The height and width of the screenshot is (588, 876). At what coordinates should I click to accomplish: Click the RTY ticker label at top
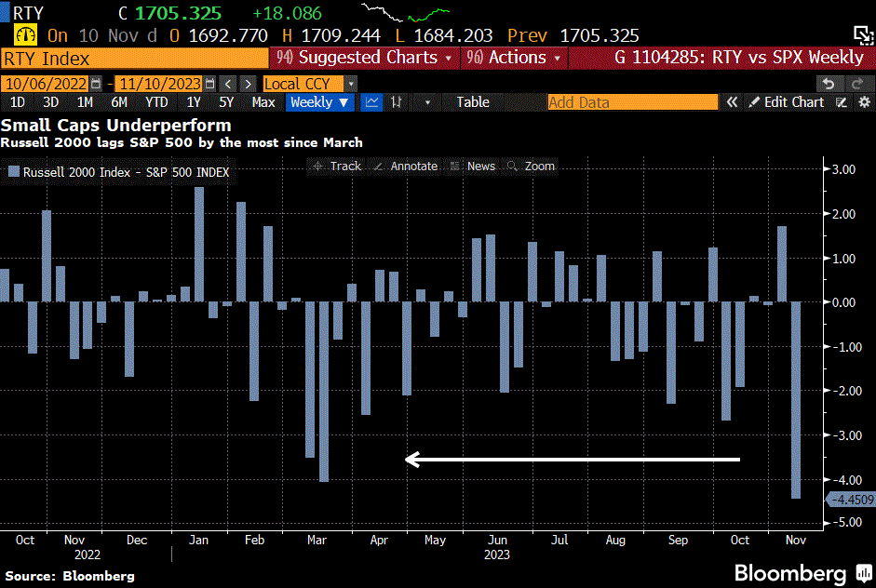(27, 13)
